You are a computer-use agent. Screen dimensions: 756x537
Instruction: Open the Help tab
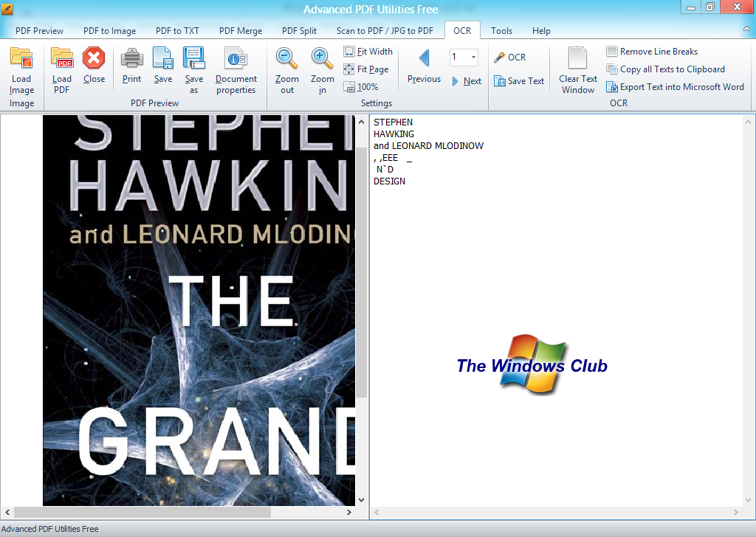pyautogui.click(x=541, y=31)
